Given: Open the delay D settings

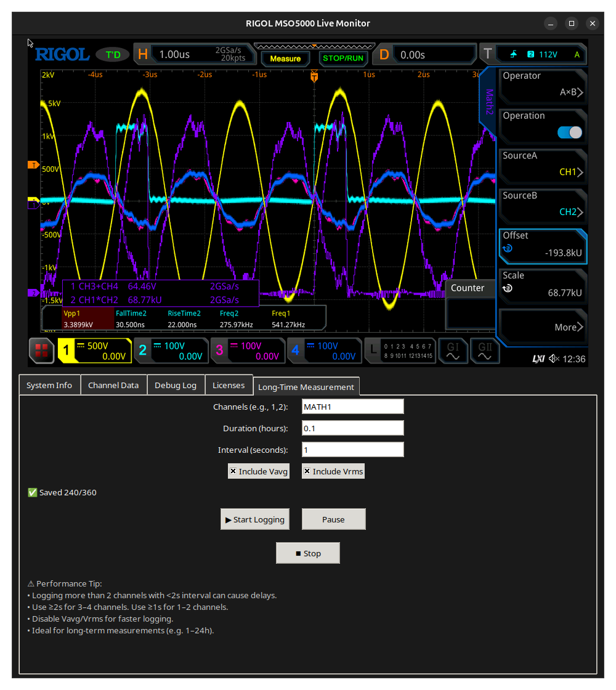Looking at the screenshot, I should click(426, 55).
